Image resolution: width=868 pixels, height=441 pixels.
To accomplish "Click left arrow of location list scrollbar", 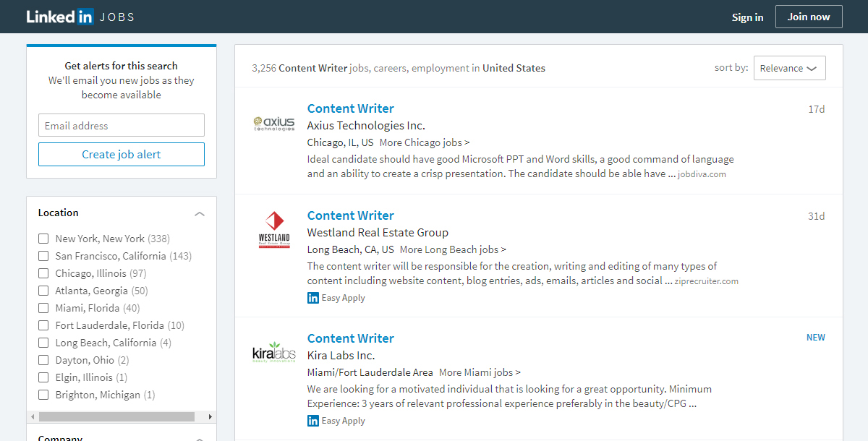I will 32,417.
